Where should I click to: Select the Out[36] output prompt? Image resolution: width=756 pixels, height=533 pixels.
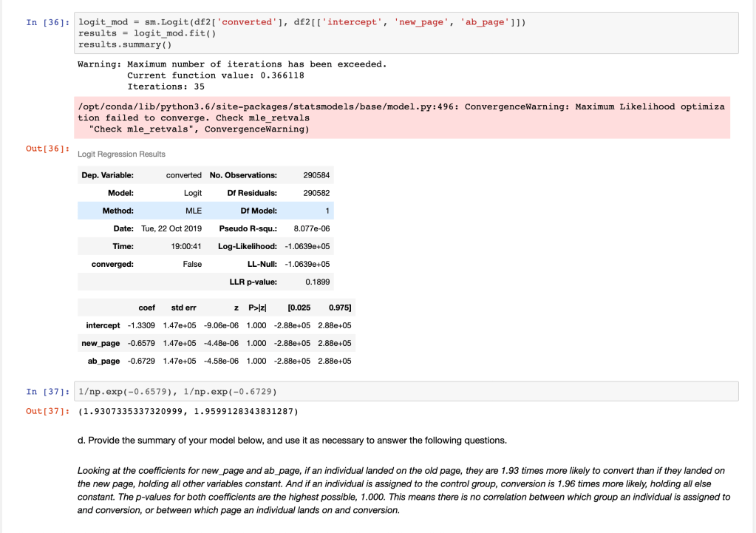[x=47, y=149]
